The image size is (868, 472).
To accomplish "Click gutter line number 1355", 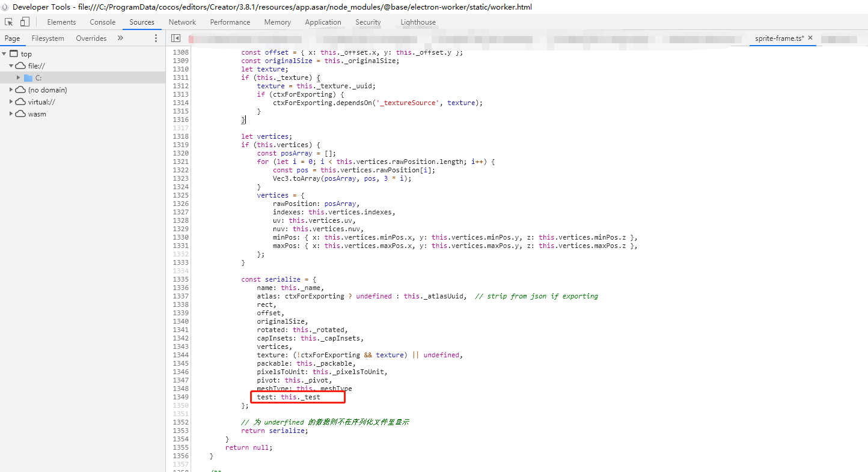I will (180, 447).
